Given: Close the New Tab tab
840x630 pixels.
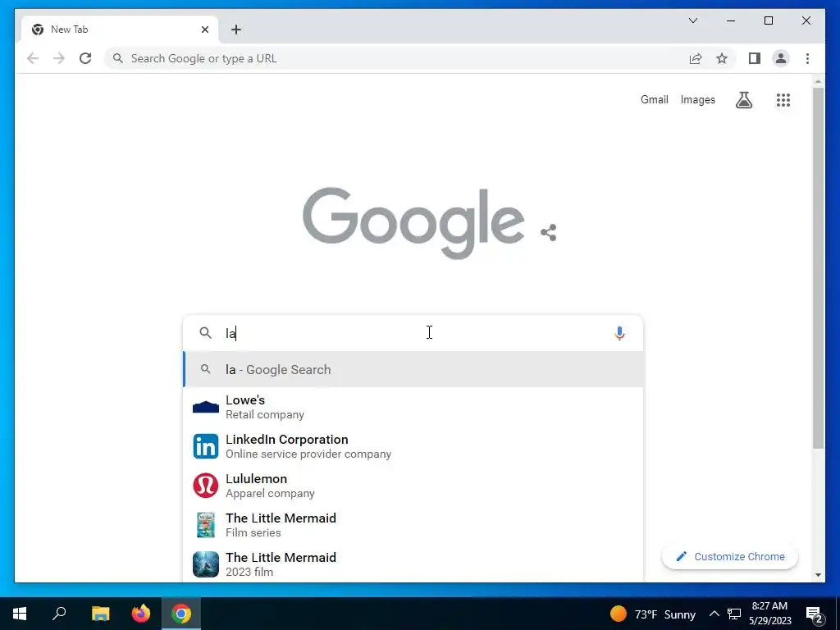Looking at the screenshot, I should click(204, 30).
